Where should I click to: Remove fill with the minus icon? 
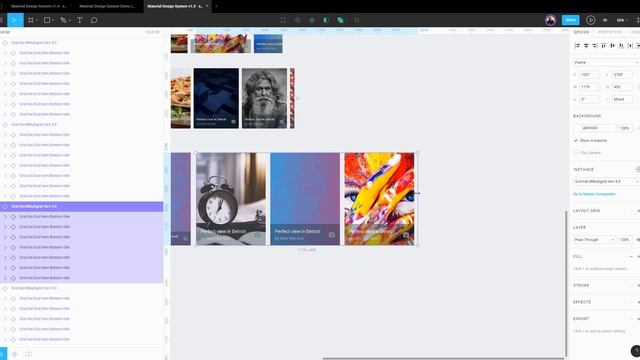click(631, 256)
